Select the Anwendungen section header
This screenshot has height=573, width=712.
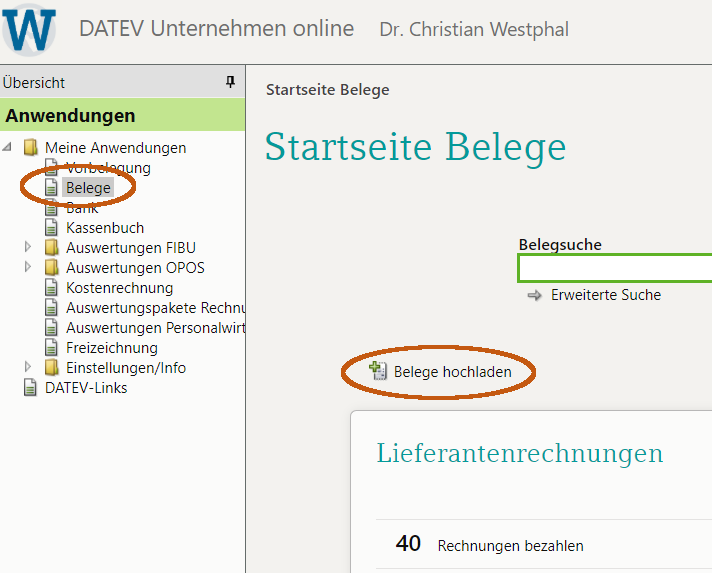coord(122,115)
